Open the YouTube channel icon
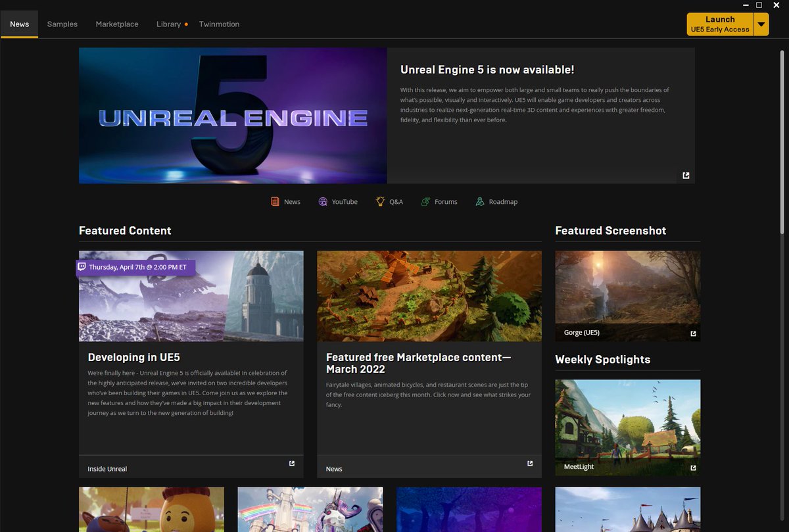This screenshot has width=789, height=532. click(322, 201)
